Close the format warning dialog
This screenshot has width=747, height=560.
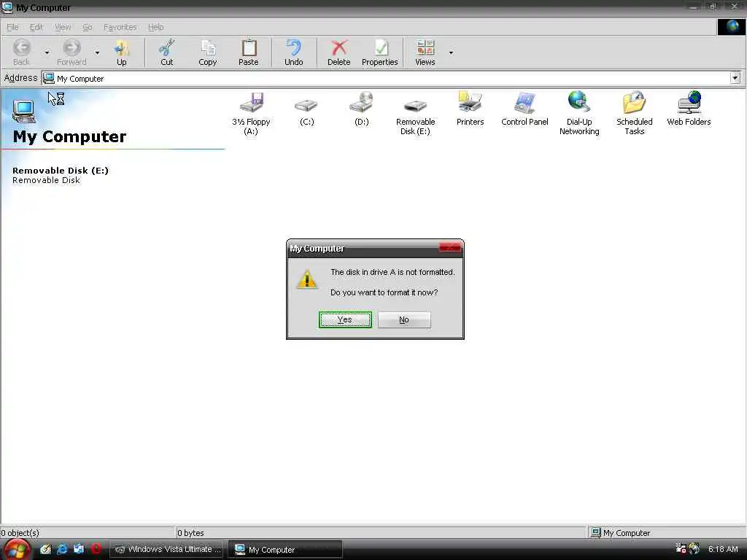(x=449, y=248)
